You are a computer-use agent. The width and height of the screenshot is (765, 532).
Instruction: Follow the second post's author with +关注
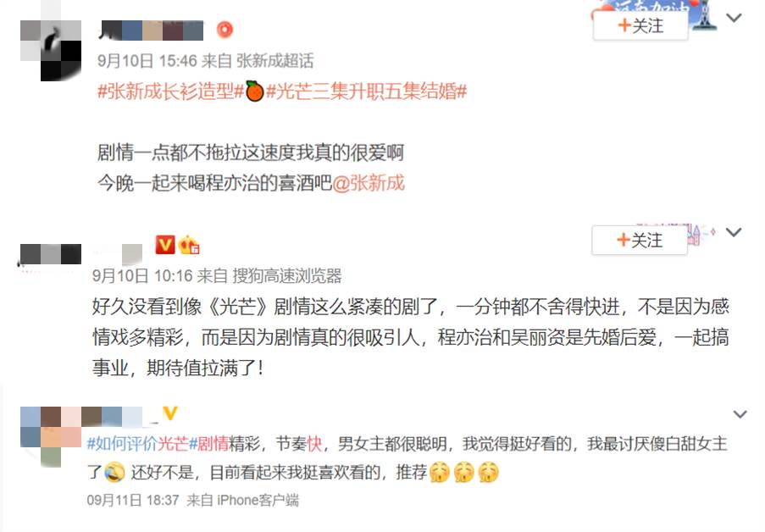click(x=640, y=240)
